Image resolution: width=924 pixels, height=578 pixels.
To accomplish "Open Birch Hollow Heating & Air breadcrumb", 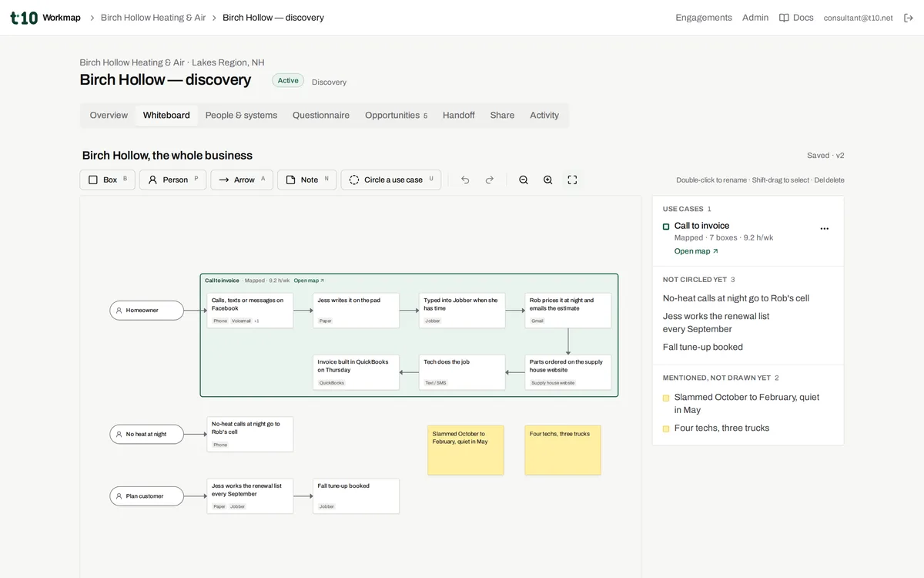I will (x=153, y=18).
